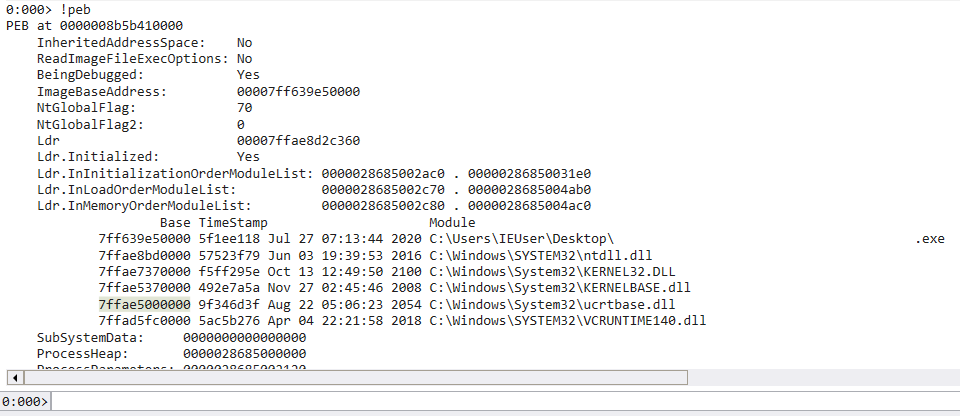Click the ProcessHeap value 0000028685000000
This screenshot has width=960, height=416.
click(x=244, y=354)
